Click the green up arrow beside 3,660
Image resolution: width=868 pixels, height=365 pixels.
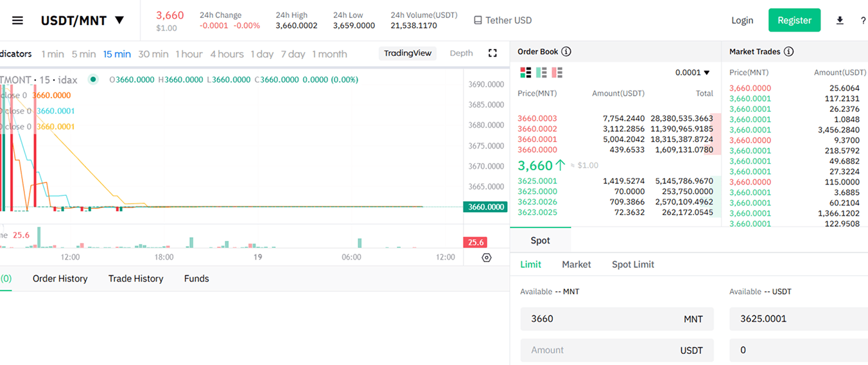click(560, 165)
